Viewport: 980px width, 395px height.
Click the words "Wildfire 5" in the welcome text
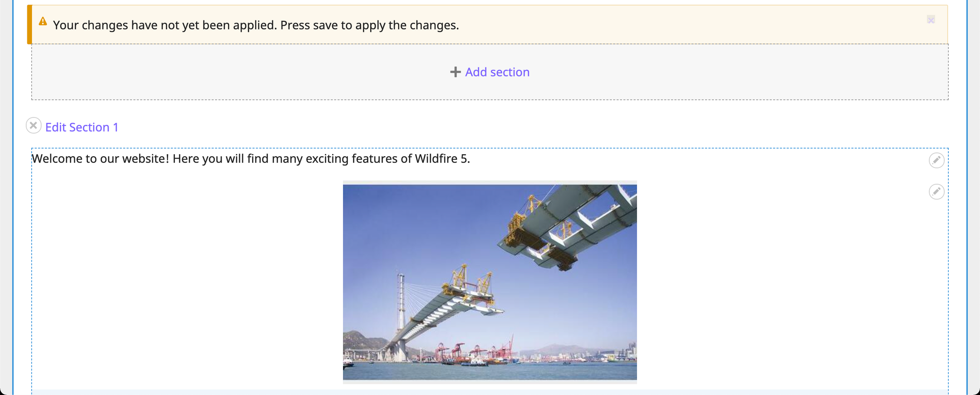pyautogui.click(x=442, y=158)
